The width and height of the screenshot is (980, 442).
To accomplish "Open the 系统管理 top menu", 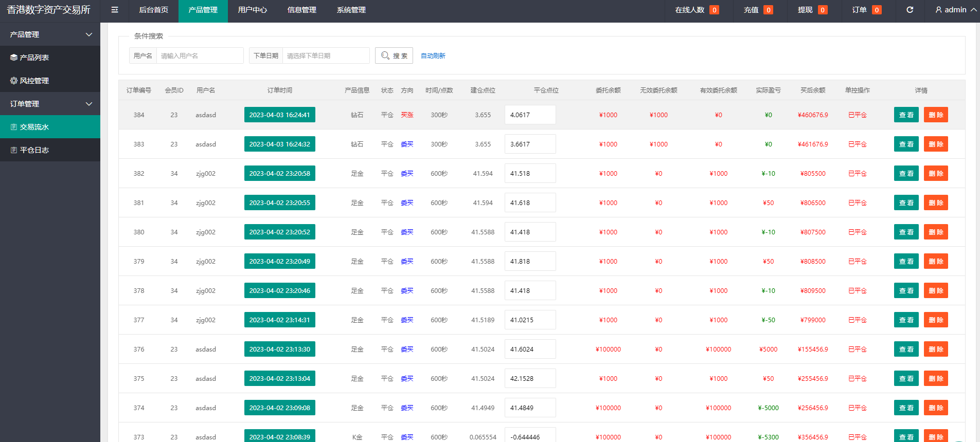I will 351,10.
